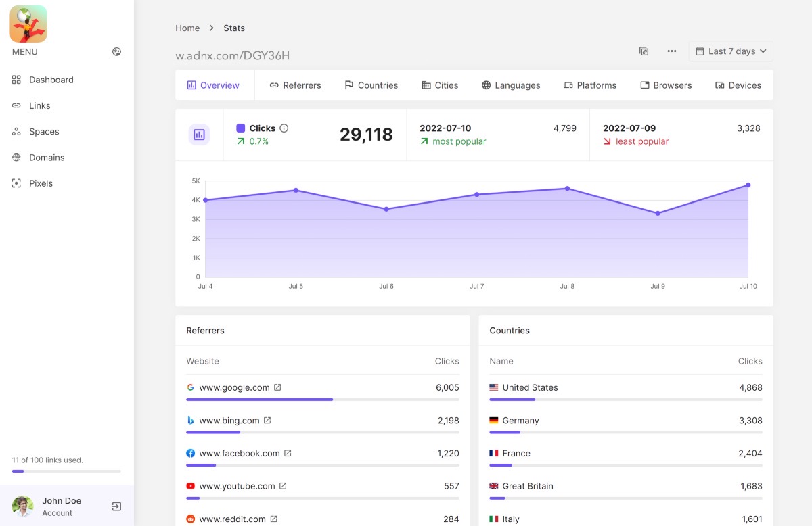Expand the Last 7 days date dropdown

click(x=731, y=51)
